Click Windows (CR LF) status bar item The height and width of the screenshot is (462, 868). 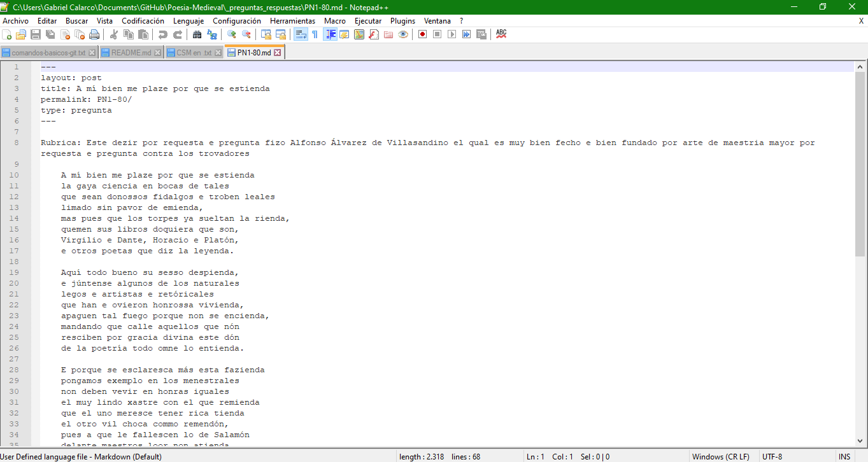[722, 456]
